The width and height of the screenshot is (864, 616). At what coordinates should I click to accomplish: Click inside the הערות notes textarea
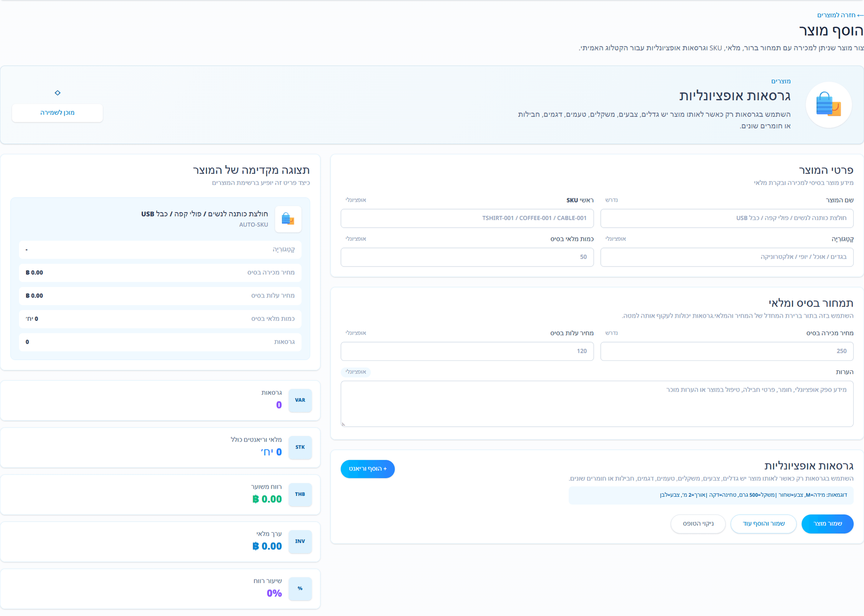click(597, 404)
